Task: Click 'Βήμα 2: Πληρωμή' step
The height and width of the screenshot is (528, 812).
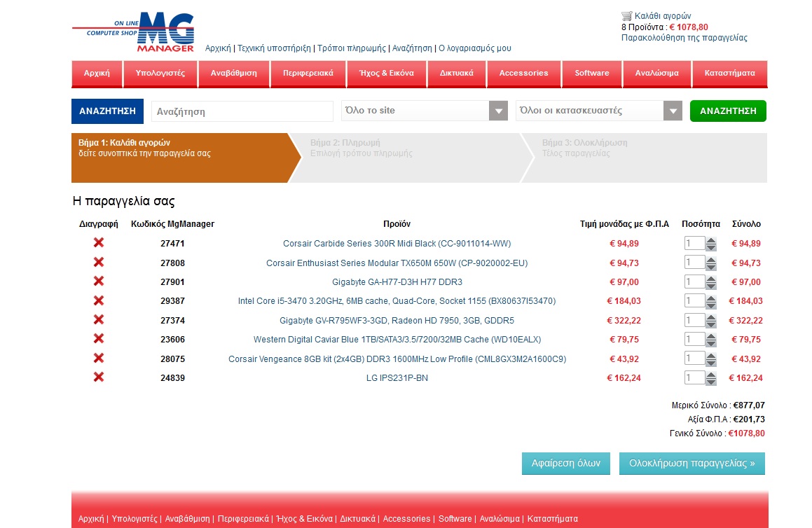Action: tap(411, 158)
